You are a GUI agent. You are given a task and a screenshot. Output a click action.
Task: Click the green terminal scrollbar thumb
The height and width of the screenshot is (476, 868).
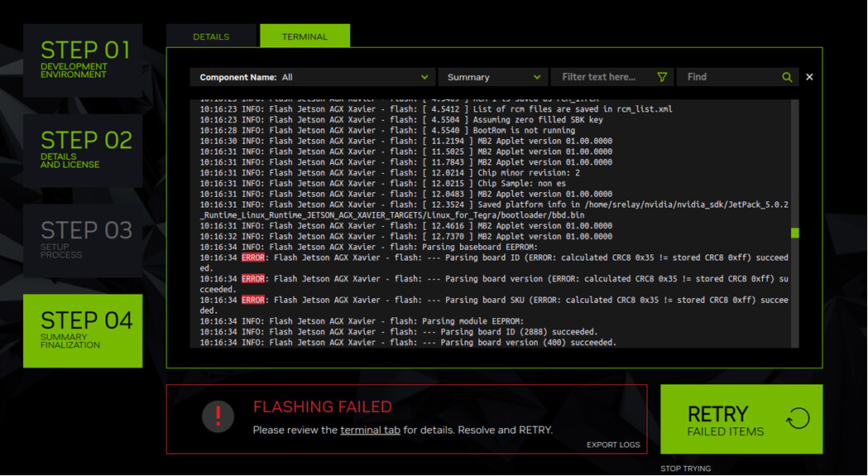pyautogui.click(x=795, y=233)
